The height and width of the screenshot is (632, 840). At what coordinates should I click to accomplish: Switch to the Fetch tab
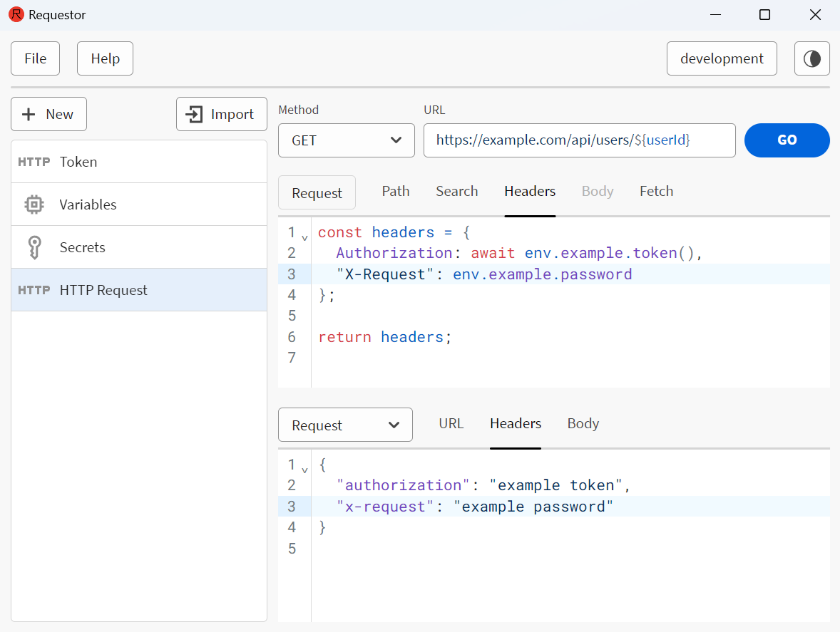pyautogui.click(x=656, y=191)
